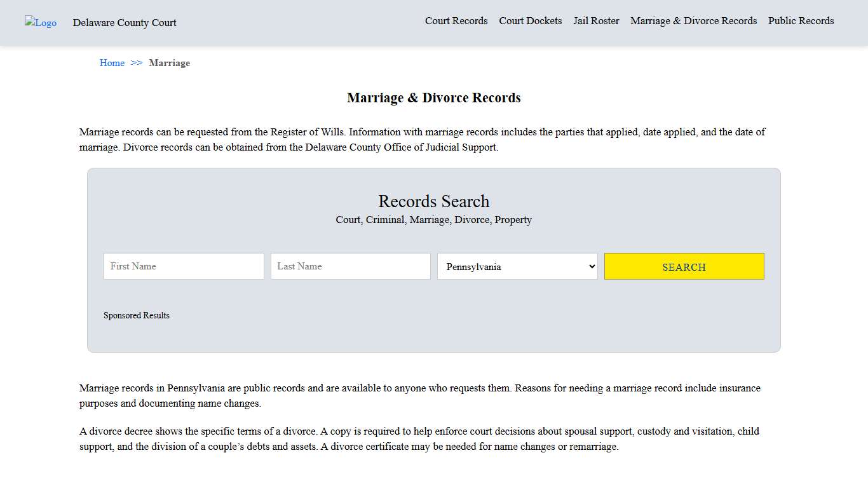The height and width of the screenshot is (488, 868).
Task: Open Marriage & Divorce Records navigation item
Action: point(693,20)
